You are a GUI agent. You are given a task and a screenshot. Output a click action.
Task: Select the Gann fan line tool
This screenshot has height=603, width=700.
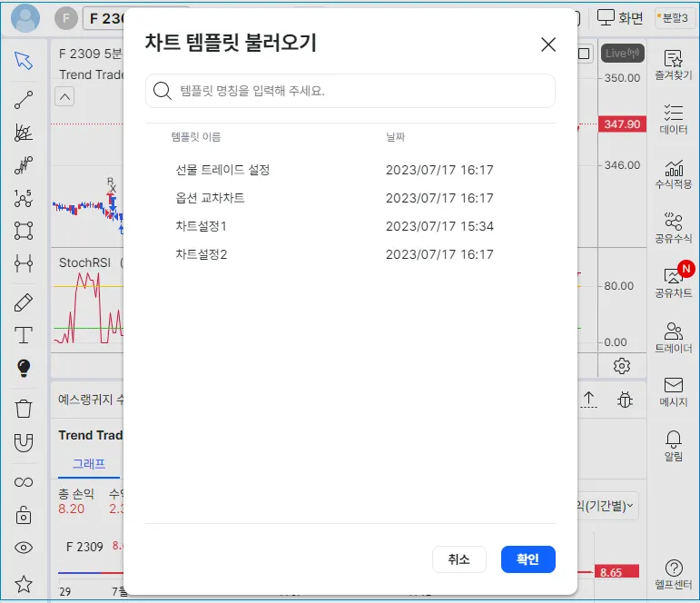point(24,133)
